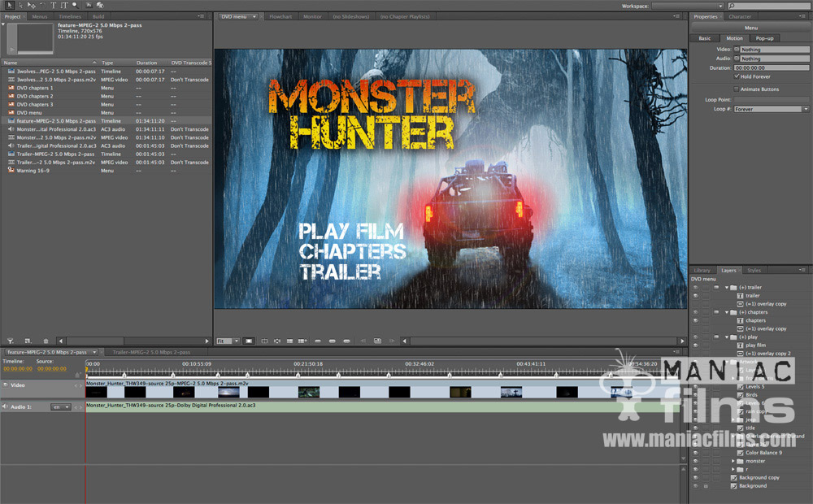Open the Library tab

(702, 270)
